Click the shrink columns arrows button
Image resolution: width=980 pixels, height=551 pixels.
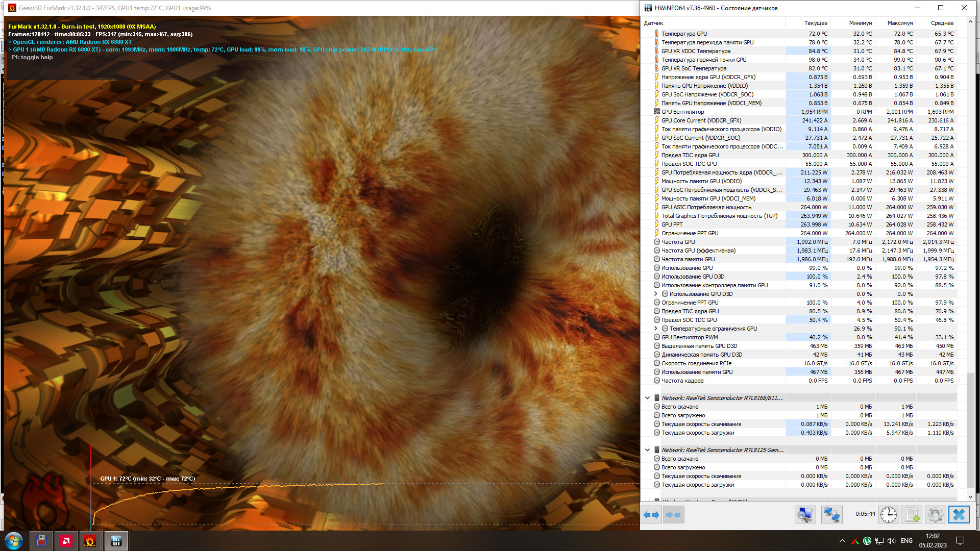click(x=673, y=515)
